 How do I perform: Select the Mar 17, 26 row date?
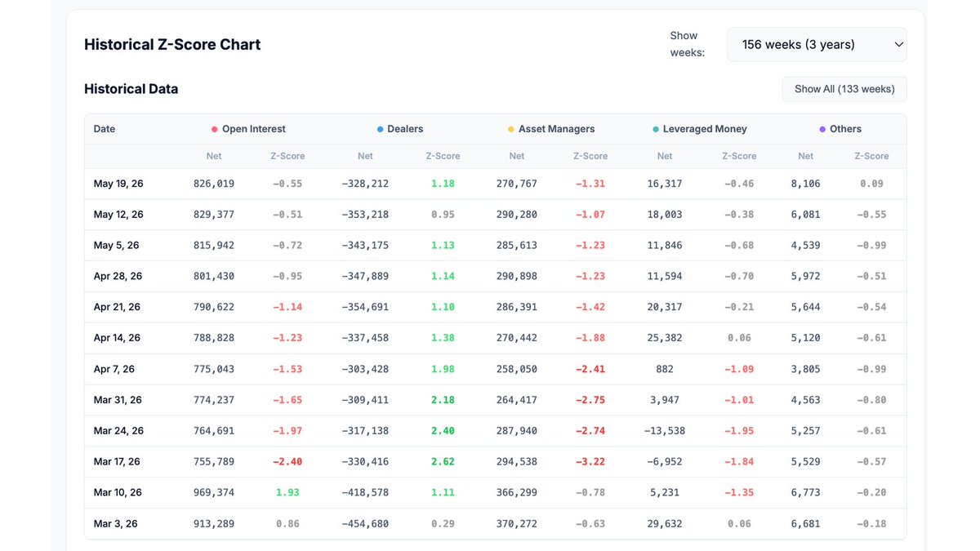coord(117,462)
